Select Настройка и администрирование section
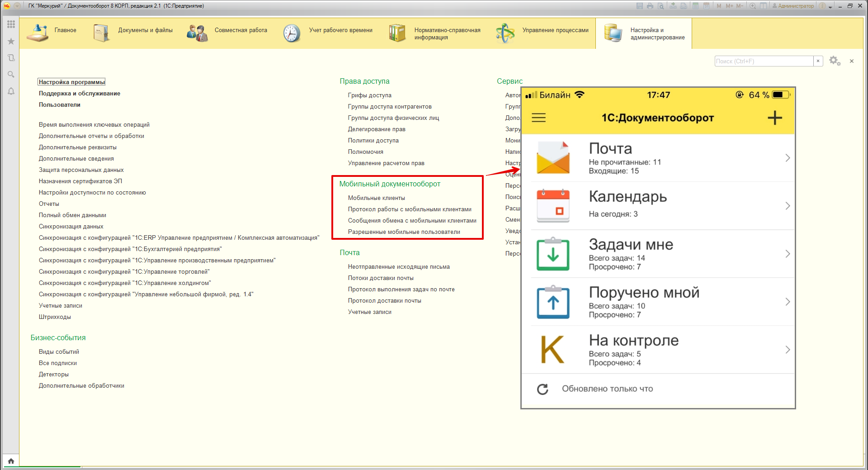Screen dimensions: 868x470 tap(644, 33)
